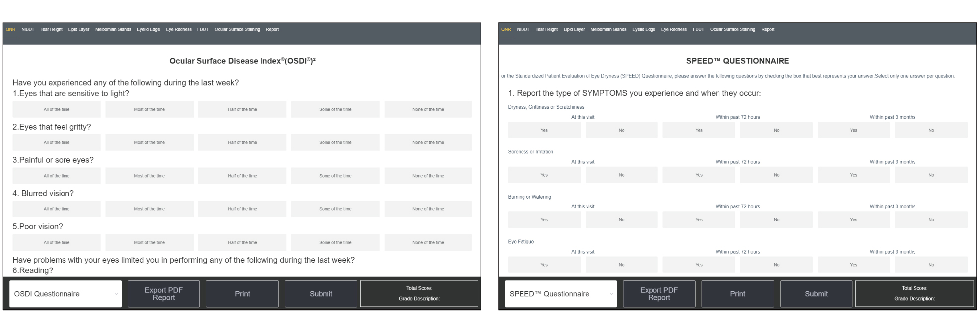The height and width of the screenshot is (336, 980).
Task: Open Meibomian Glands tab in SPEED window
Action: point(608,29)
